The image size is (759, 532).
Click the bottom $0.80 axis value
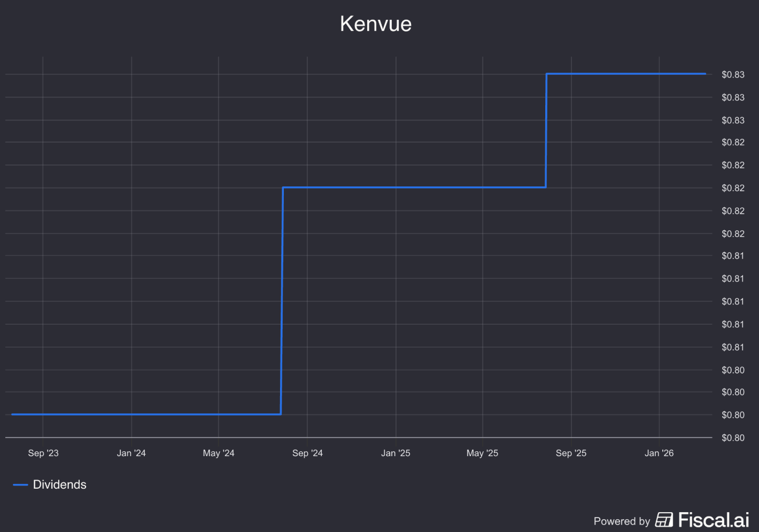click(x=733, y=438)
